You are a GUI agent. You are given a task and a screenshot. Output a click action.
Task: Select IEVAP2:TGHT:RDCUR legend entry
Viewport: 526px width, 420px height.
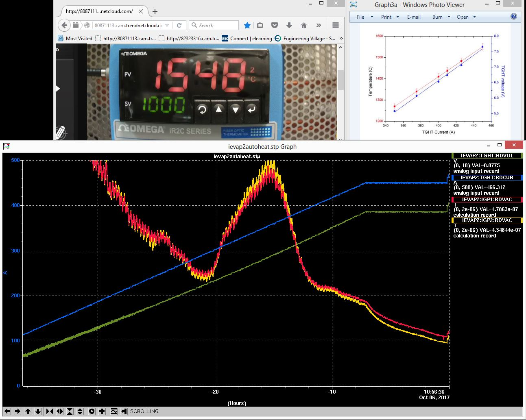(x=487, y=178)
